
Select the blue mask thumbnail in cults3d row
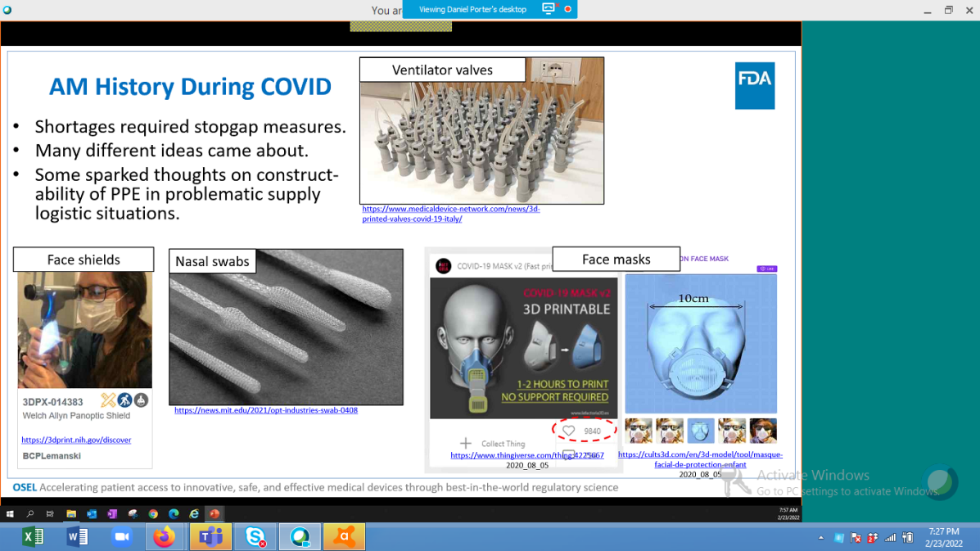[701, 431]
